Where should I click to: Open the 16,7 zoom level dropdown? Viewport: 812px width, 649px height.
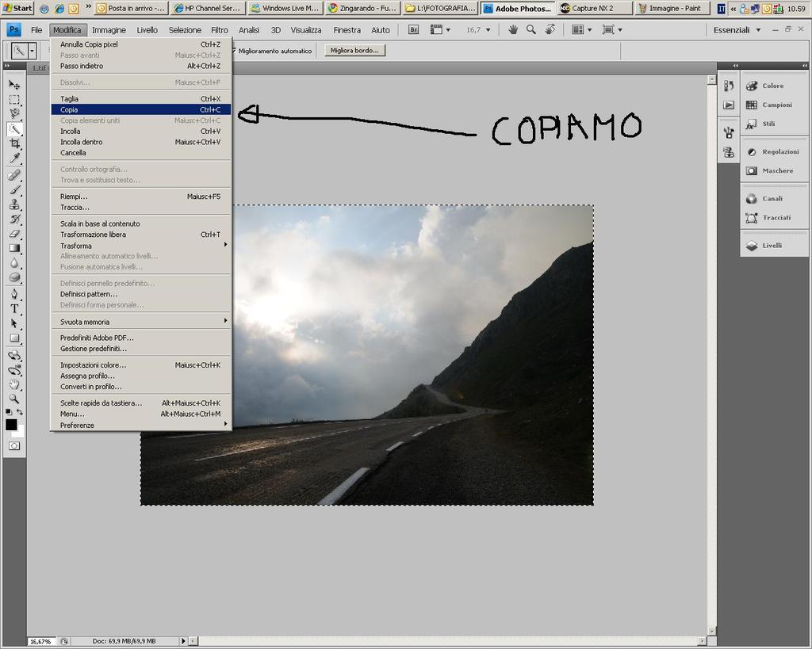point(478,30)
